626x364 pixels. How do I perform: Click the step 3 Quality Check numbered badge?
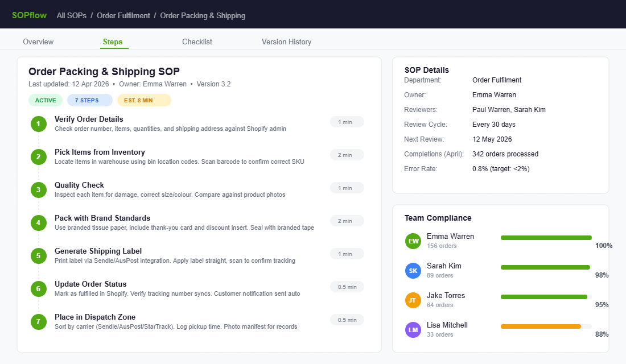38,189
